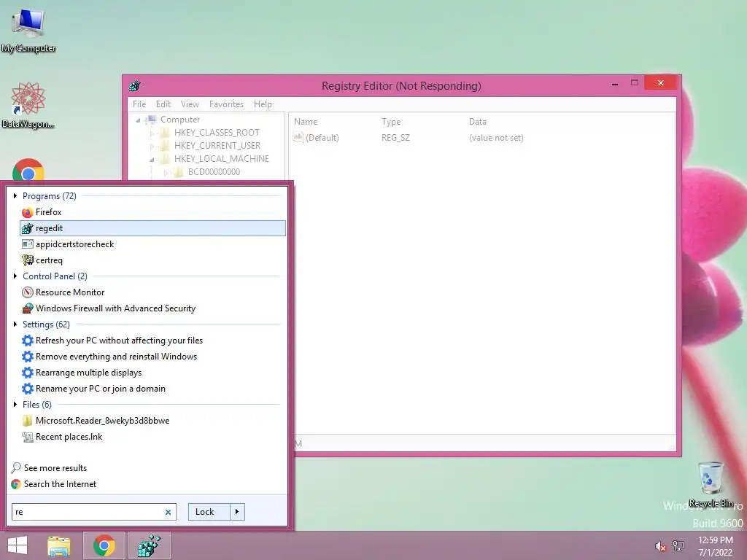Collapse the Computer node in the registry tree
This screenshot has width=747, height=560.
pyautogui.click(x=138, y=120)
